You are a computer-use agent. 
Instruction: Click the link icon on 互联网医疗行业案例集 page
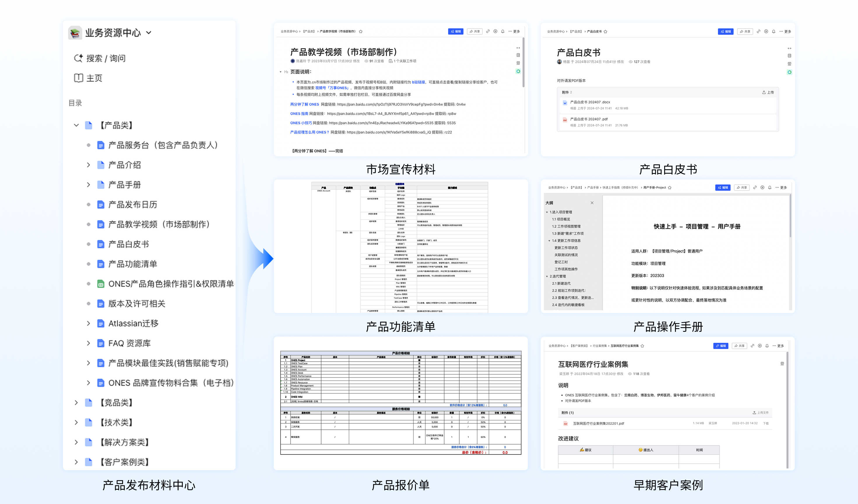(752, 346)
